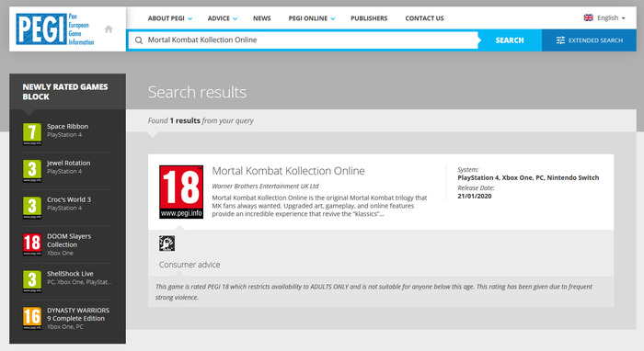Open DYNASTY WARRIORS 9 Complete Edition
The height and width of the screenshot is (351, 644).
coord(78,314)
